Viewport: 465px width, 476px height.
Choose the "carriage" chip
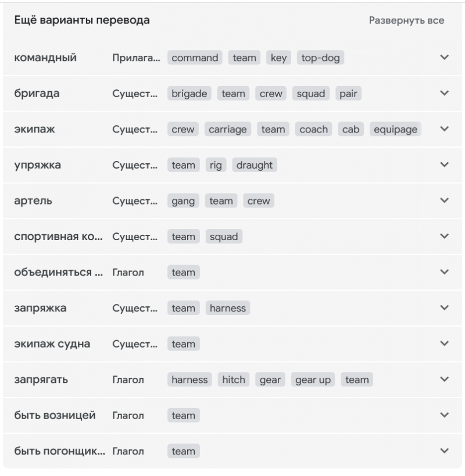pyautogui.click(x=228, y=130)
